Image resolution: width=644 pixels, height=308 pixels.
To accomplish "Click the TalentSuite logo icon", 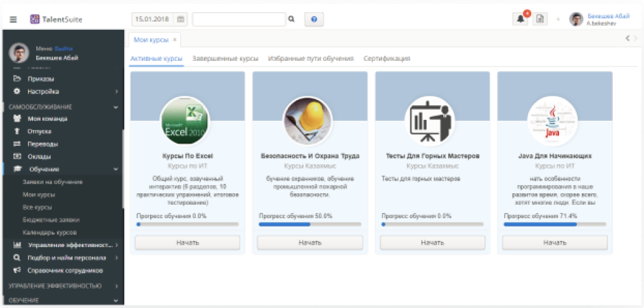I will point(35,19).
